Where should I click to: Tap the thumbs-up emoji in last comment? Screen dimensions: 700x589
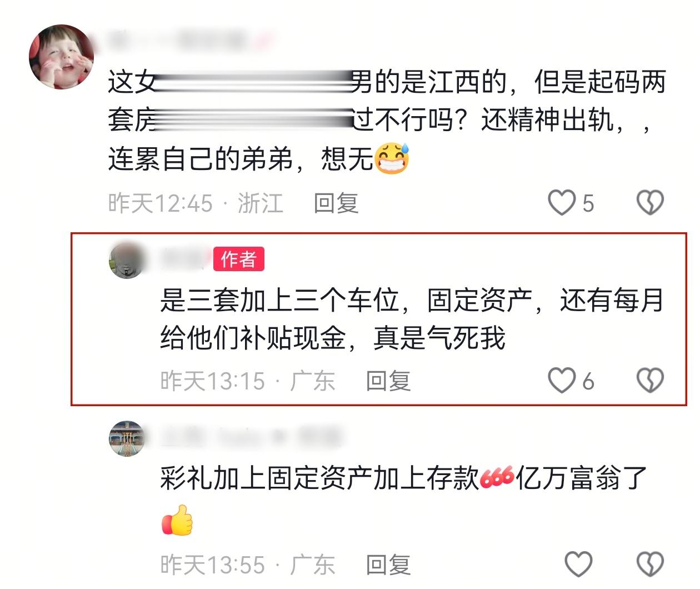177,520
